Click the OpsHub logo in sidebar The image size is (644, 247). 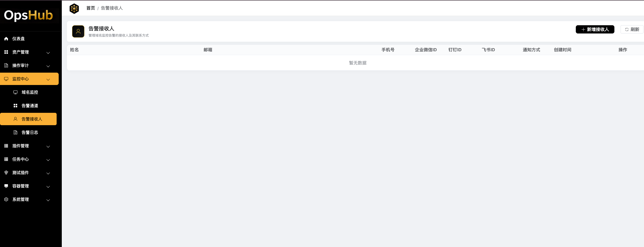click(29, 15)
